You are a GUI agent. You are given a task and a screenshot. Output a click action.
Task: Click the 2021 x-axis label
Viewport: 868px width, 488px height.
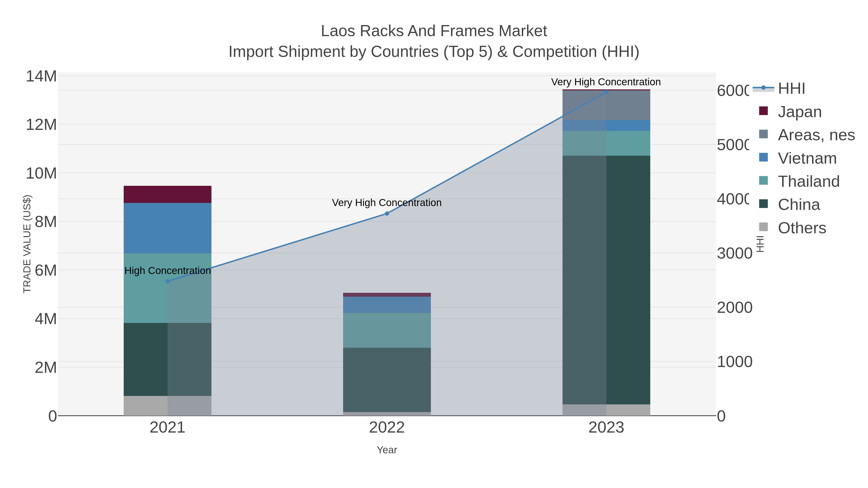(x=168, y=427)
